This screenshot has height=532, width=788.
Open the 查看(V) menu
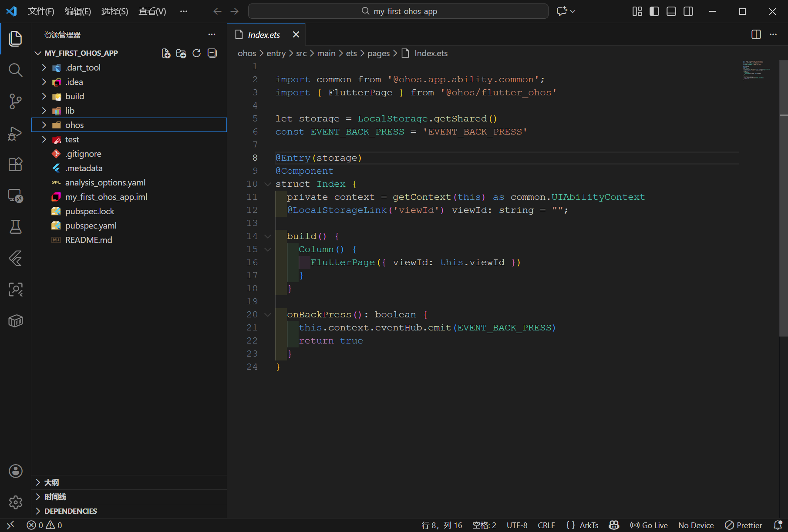click(152, 11)
